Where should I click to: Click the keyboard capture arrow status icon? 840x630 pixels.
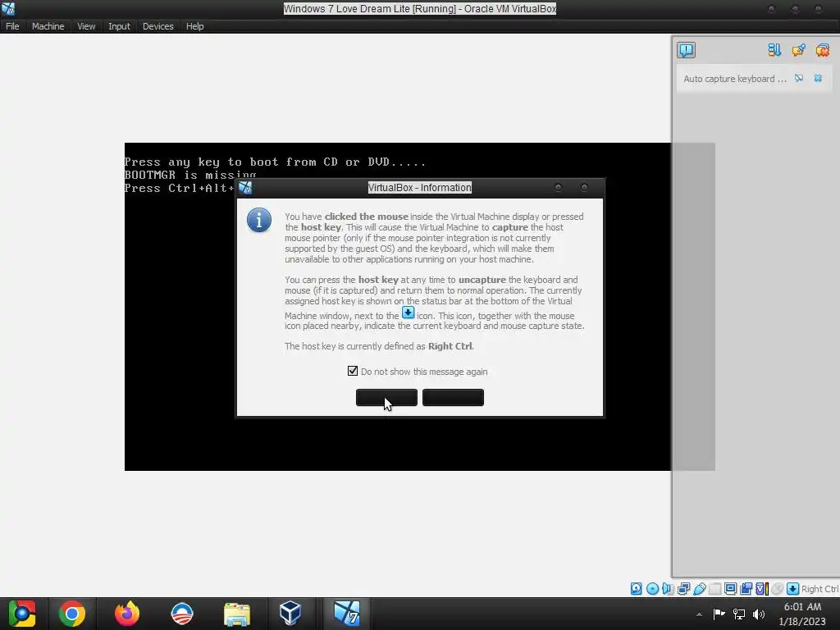tap(793, 589)
